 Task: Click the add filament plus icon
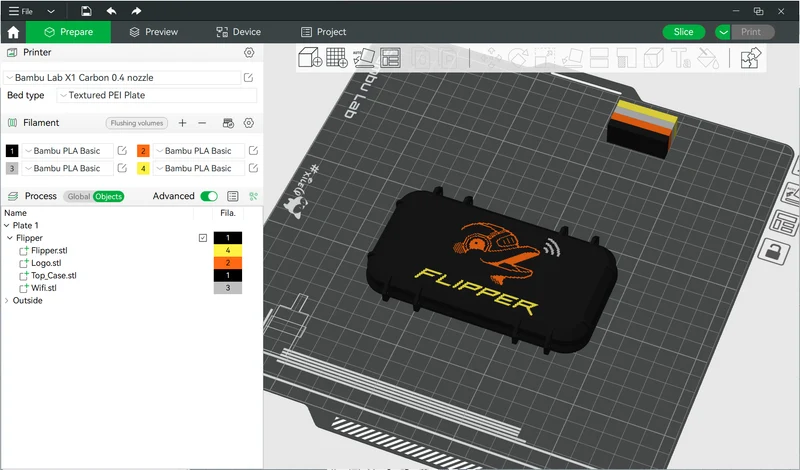pyautogui.click(x=182, y=123)
